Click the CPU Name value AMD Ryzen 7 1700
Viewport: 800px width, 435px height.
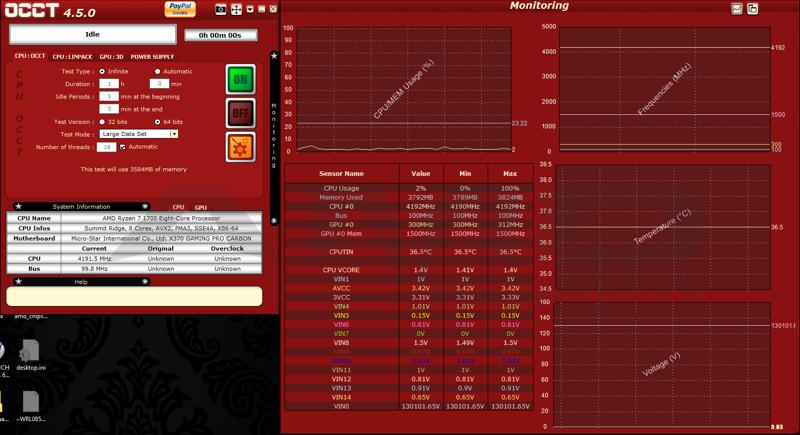(x=161, y=218)
